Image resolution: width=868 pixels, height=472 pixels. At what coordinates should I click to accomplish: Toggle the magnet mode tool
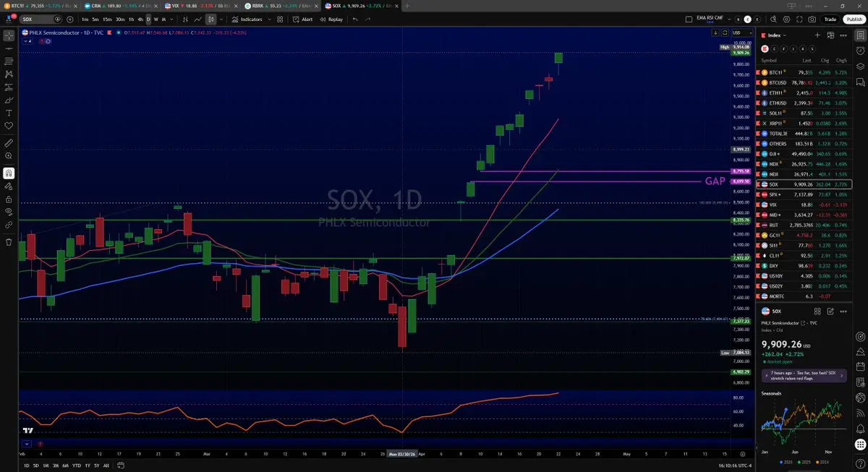pos(8,173)
